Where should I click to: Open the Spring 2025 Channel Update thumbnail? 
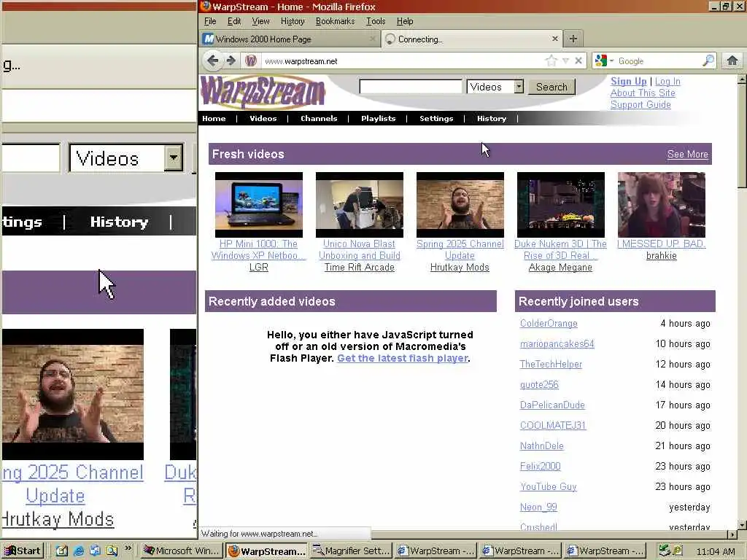click(x=460, y=205)
